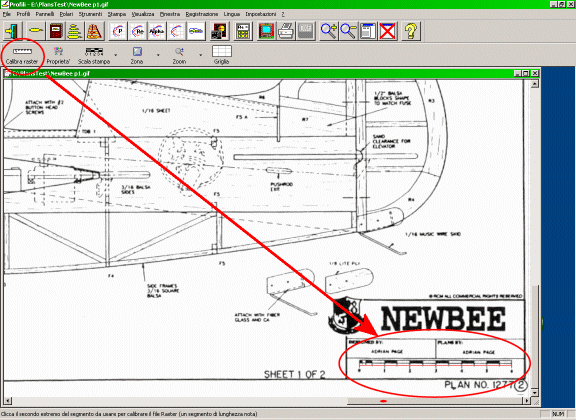Viewport: 576px width, 420px height.
Task: Open the Strumenti menu
Action: (x=90, y=14)
